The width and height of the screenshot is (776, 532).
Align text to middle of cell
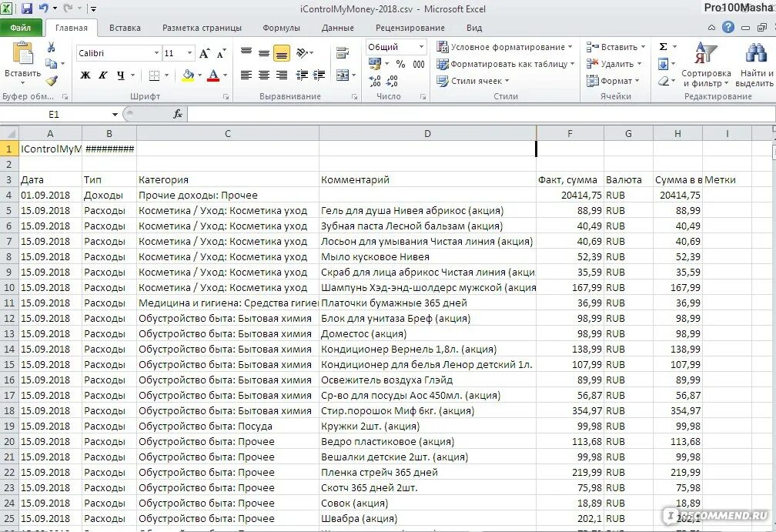point(264,53)
